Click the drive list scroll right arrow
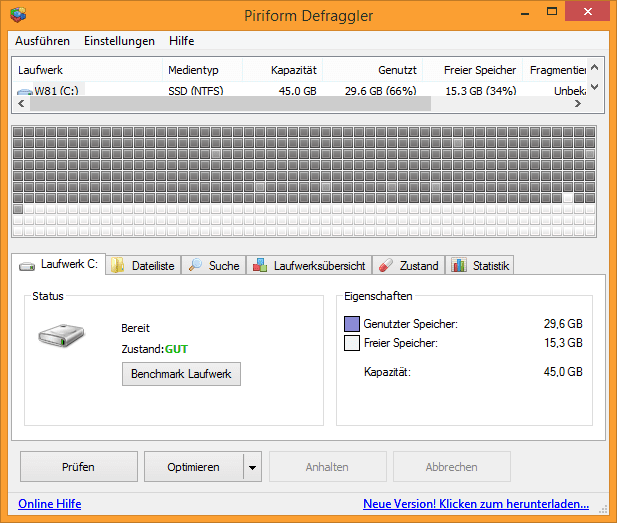Image resolution: width=617 pixels, height=523 pixels. pyautogui.click(x=578, y=103)
